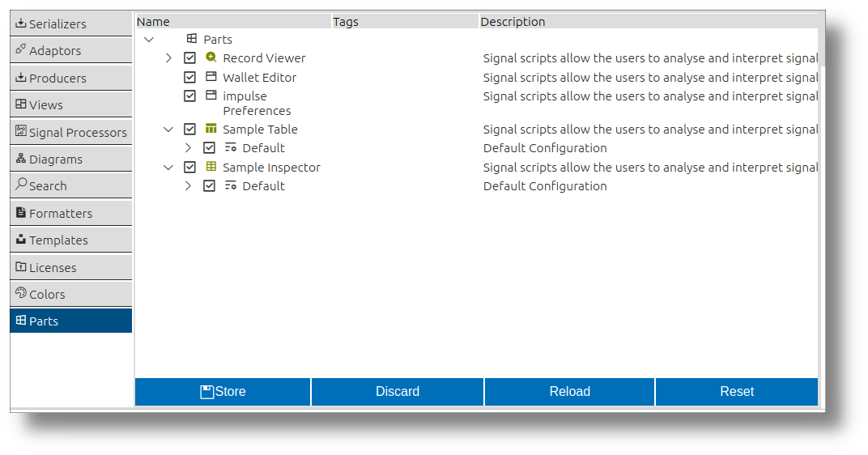Click the Record Viewer magnifier icon
This screenshot has height=455, width=868.
pos(211,57)
